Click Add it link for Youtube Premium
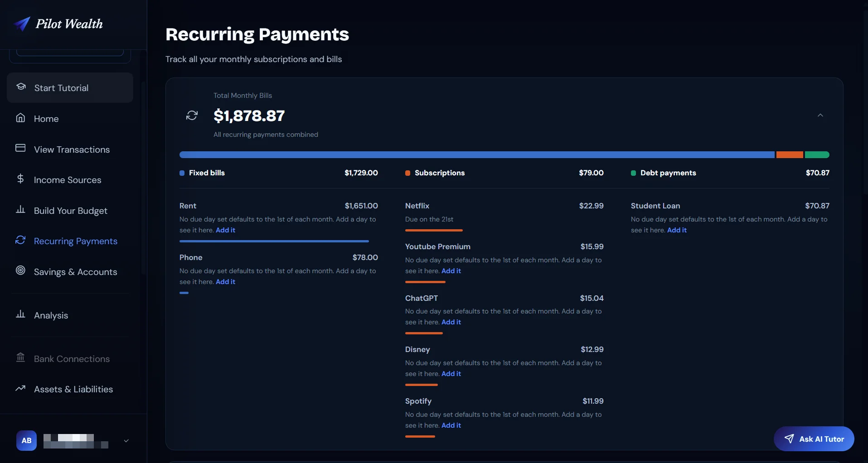The height and width of the screenshot is (463, 868). click(x=451, y=271)
